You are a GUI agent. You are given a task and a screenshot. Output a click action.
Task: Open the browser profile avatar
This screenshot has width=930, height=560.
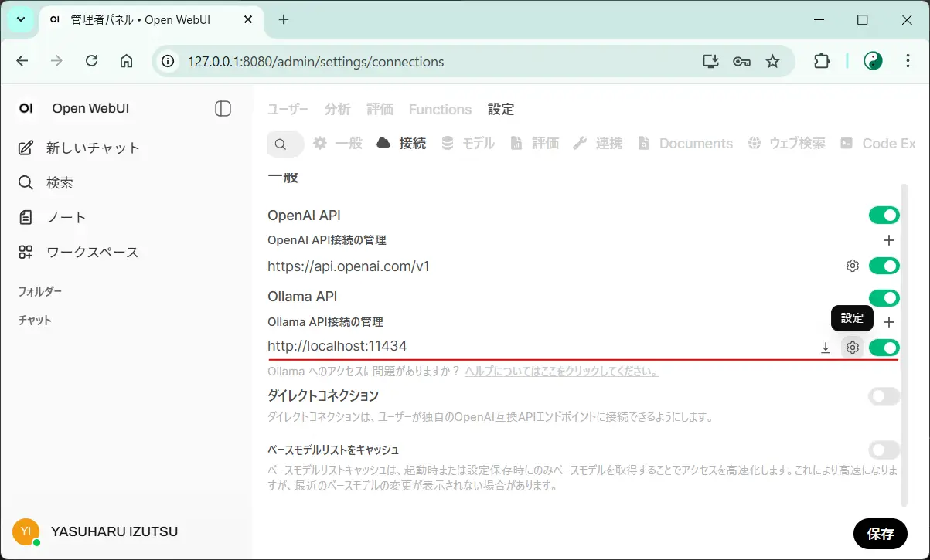pyautogui.click(x=873, y=61)
